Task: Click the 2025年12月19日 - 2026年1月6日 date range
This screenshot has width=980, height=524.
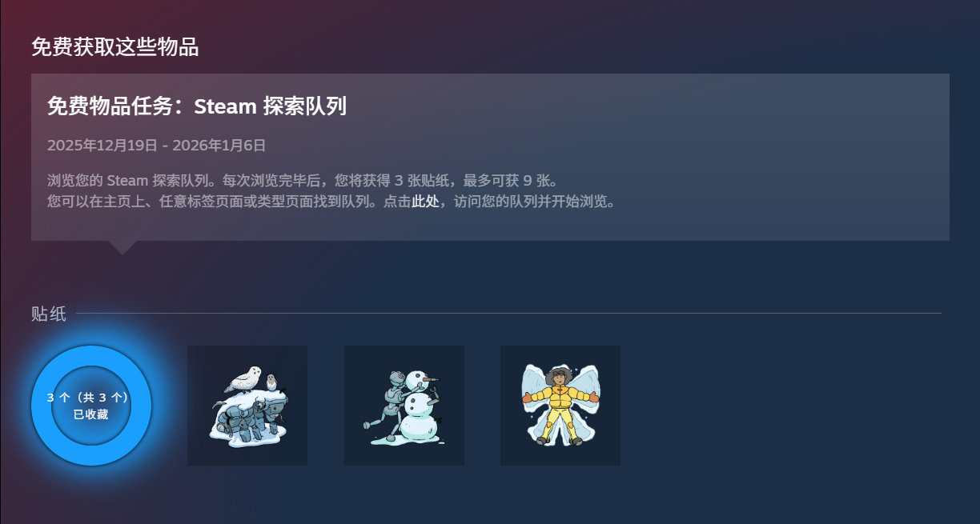Action: [157, 146]
